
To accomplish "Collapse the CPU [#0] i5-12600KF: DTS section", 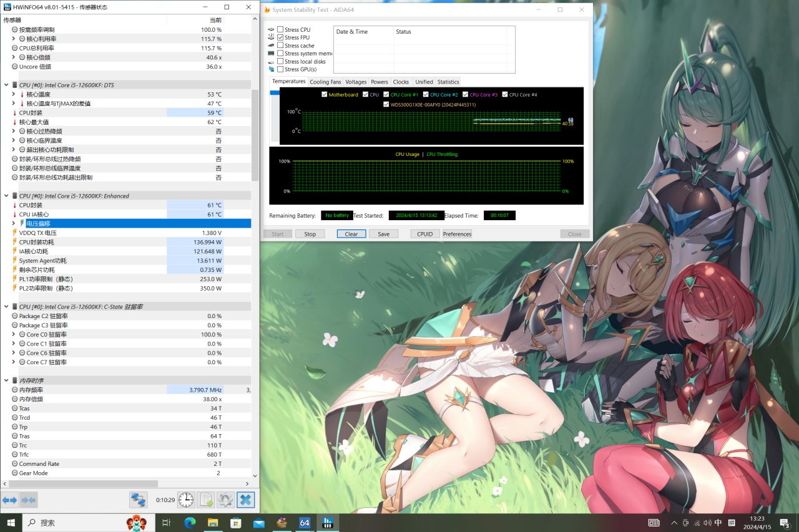I will (x=6, y=85).
